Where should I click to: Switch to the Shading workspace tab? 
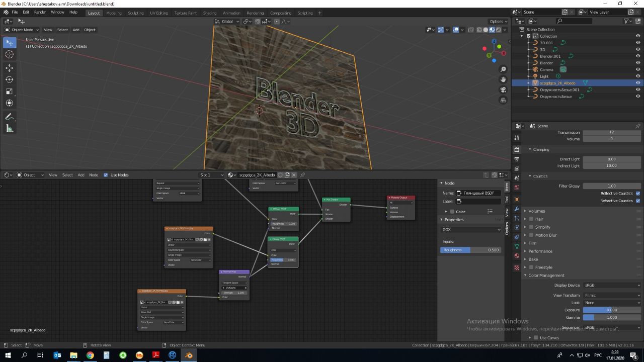(x=210, y=13)
